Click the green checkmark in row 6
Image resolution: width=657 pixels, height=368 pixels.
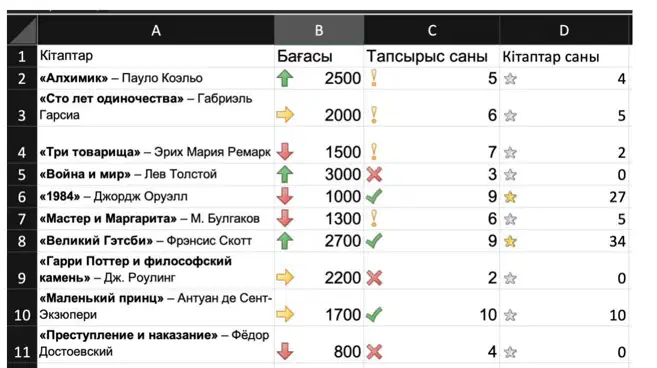pyautogui.click(x=374, y=196)
